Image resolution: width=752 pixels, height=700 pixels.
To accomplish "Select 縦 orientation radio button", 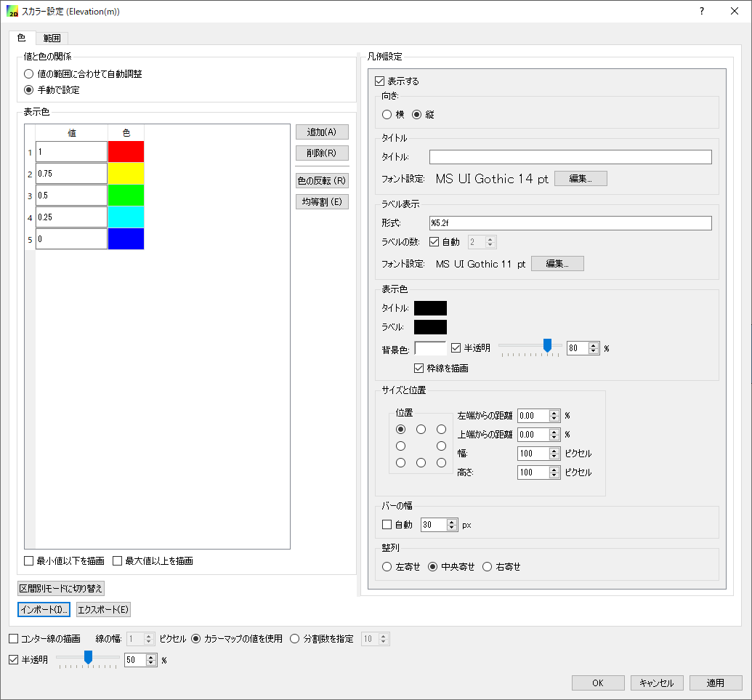I will (417, 115).
